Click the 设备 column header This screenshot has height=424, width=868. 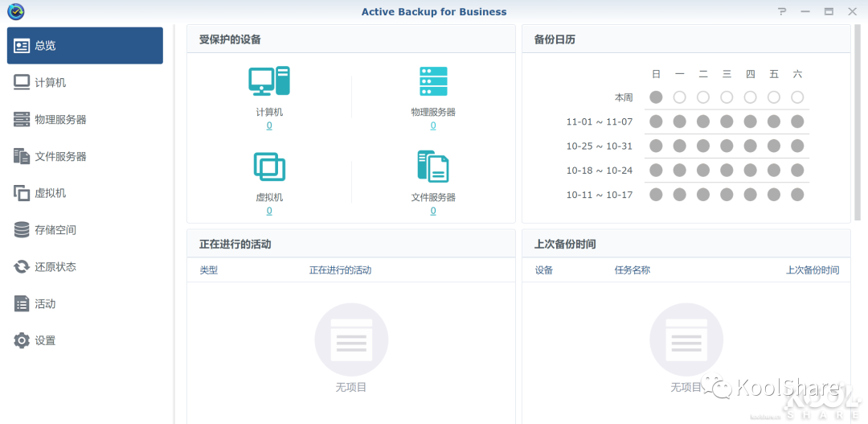[543, 270]
